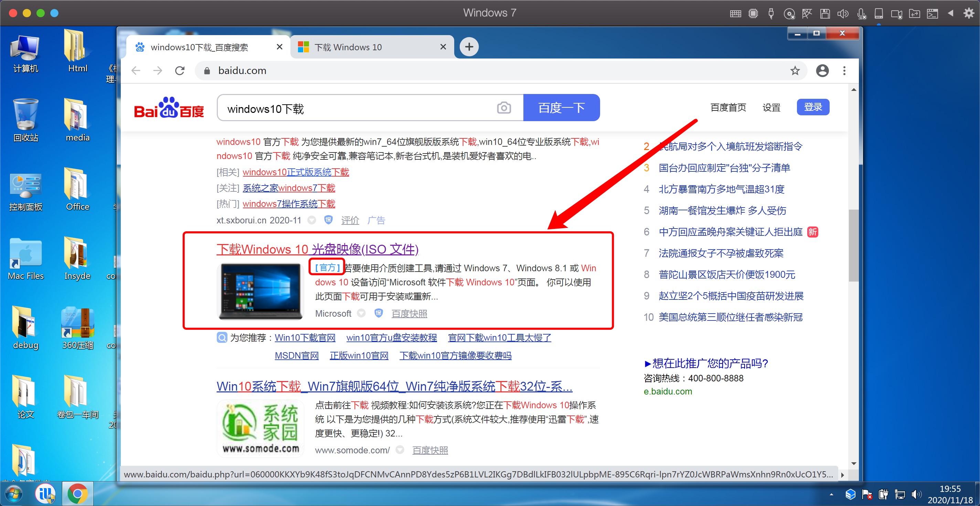Screen dimensions: 980x506
Task: Click the browser forward arrow
Action: coord(158,71)
